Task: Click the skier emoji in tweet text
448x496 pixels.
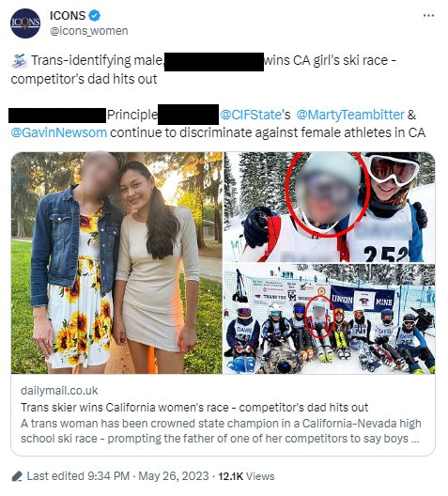Action: [x=20, y=61]
